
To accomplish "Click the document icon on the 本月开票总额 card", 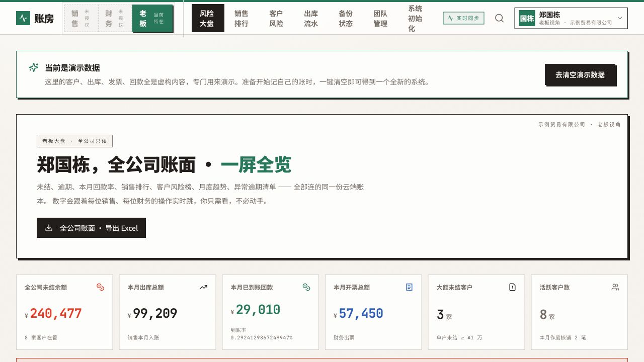I will (x=409, y=287).
